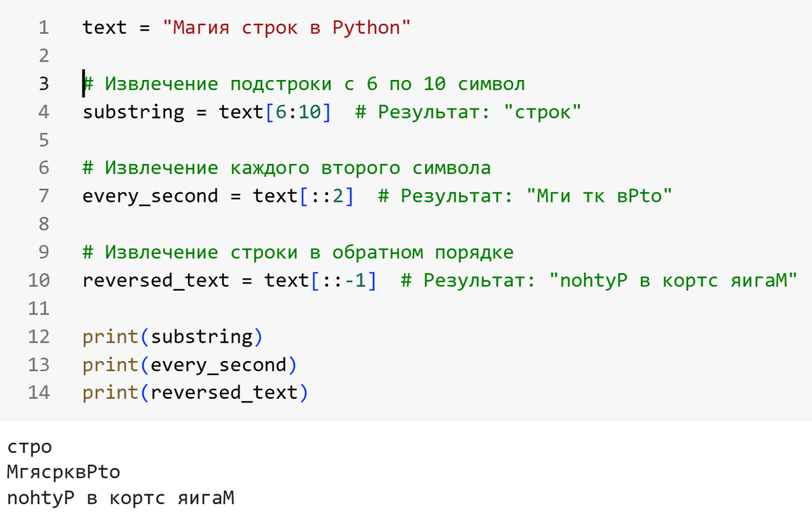Click the slice [::-1] on line 10

[344, 280]
